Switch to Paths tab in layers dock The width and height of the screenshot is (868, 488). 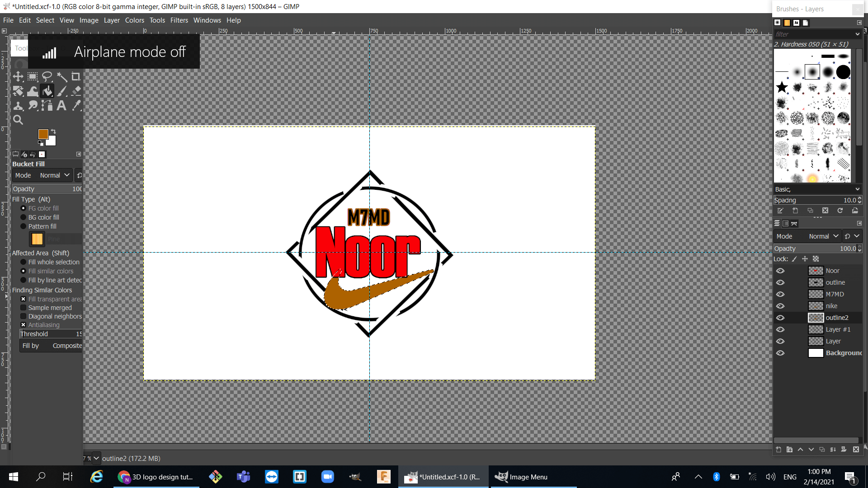[x=794, y=223]
